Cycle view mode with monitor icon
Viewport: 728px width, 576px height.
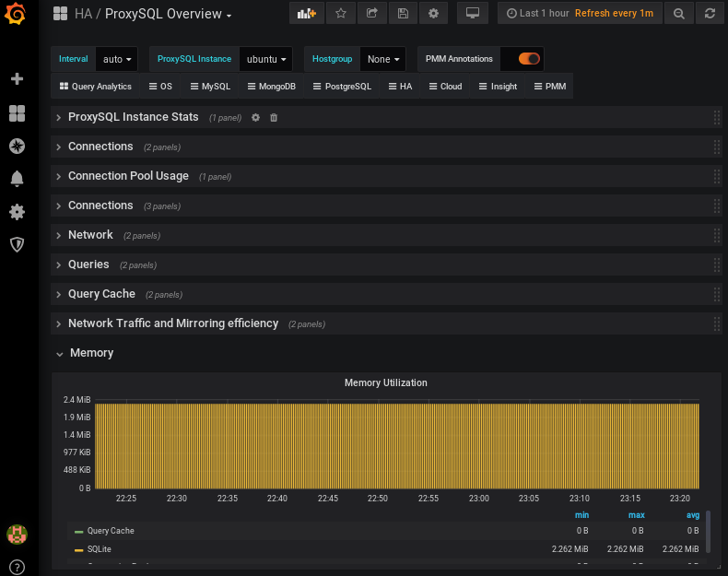pos(473,14)
